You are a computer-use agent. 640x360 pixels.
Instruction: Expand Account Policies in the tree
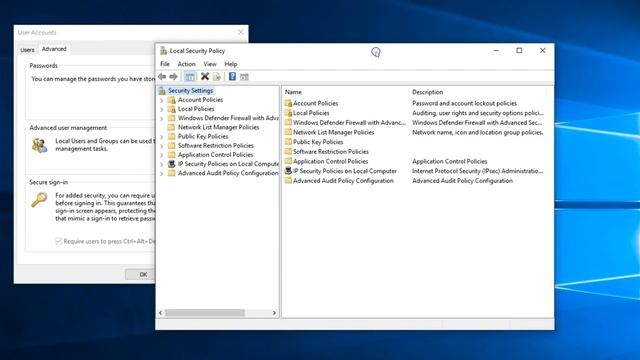tap(162, 100)
